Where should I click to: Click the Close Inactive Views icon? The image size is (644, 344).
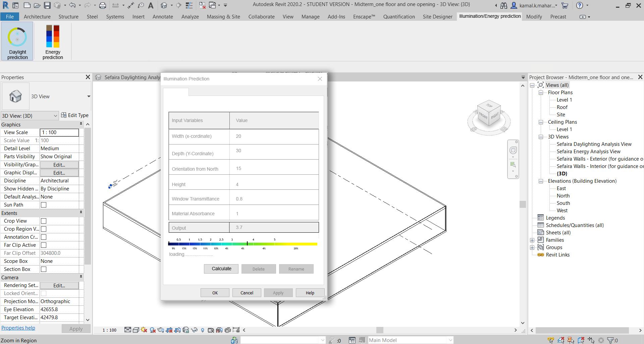(202, 5)
